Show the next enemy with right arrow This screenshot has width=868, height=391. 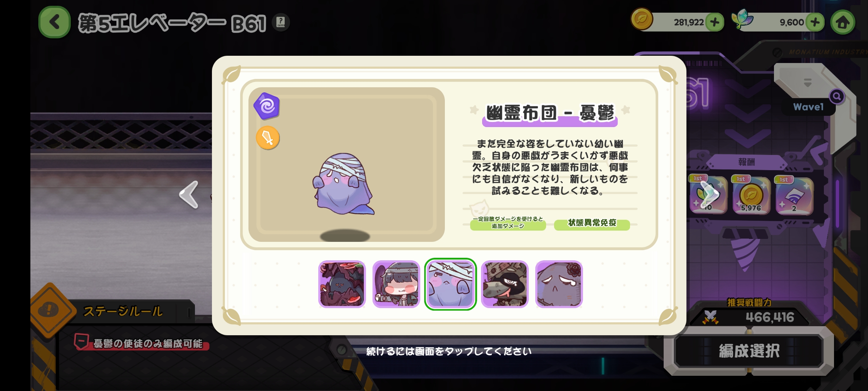pyautogui.click(x=709, y=195)
